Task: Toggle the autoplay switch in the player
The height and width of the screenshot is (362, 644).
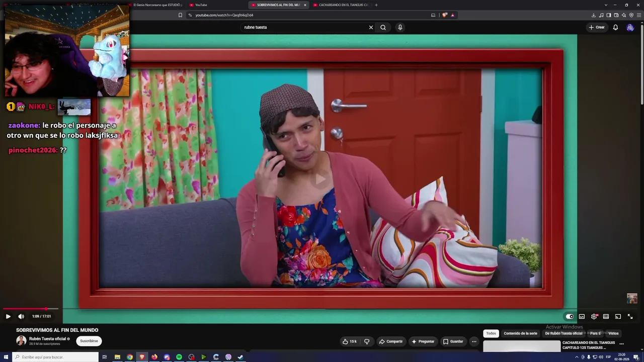Action: tap(570, 316)
